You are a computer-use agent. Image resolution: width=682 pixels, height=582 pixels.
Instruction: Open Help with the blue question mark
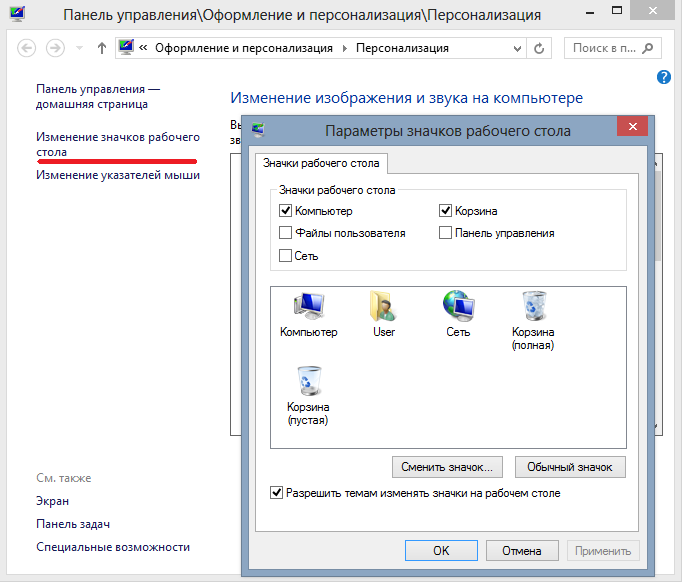(x=663, y=77)
